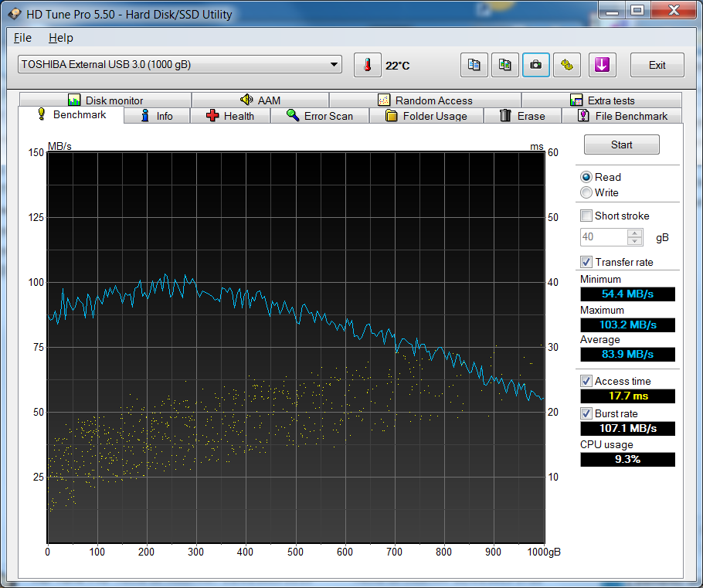The height and width of the screenshot is (588, 703).
Task: Open the File Benchmark tab
Action: (x=623, y=116)
